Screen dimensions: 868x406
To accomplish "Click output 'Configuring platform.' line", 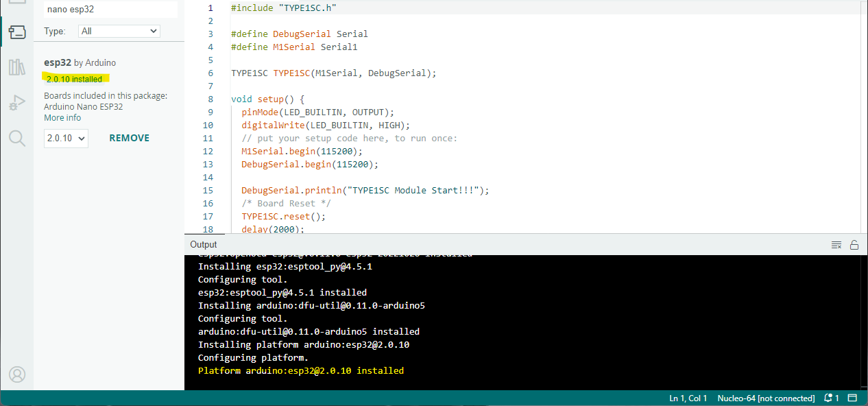I will tap(254, 357).
